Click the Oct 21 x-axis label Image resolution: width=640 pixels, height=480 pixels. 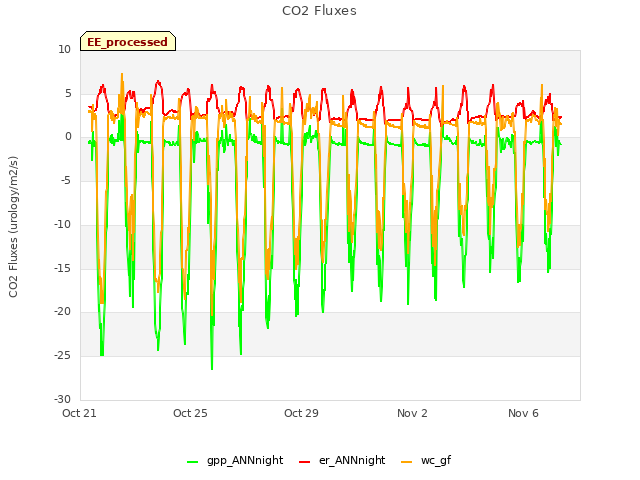coord(79,413)
